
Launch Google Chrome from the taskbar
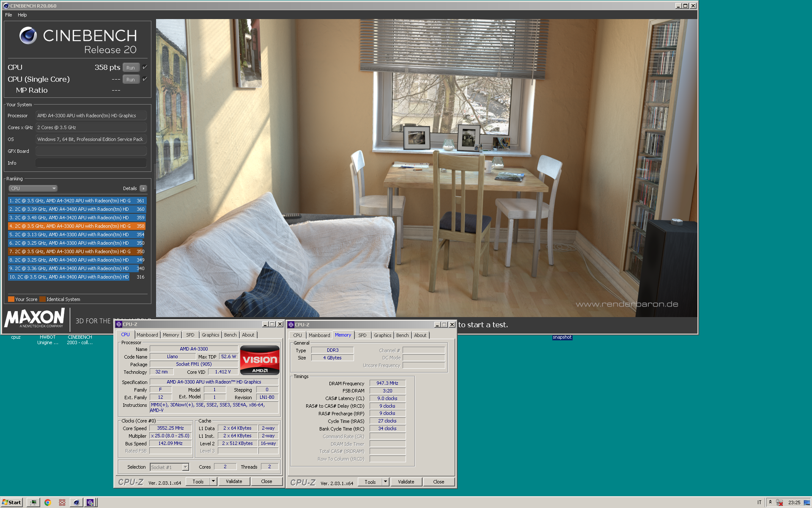[48, 502]
